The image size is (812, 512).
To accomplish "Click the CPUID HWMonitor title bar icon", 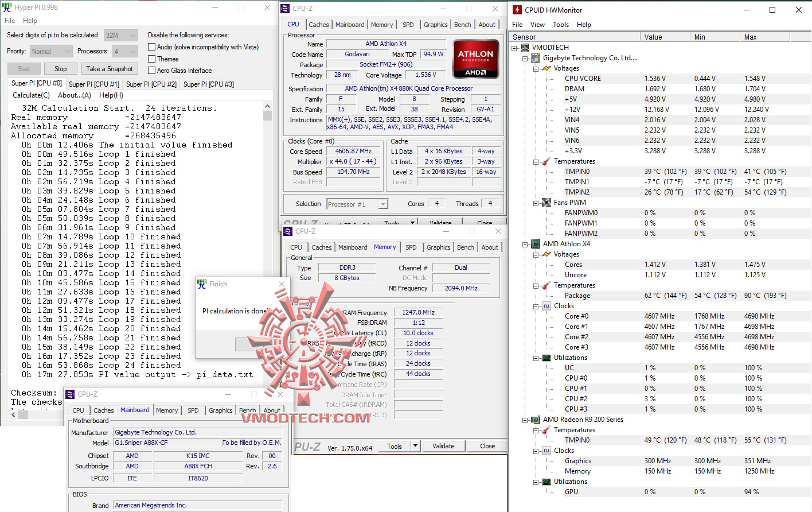I will point(517,10).
